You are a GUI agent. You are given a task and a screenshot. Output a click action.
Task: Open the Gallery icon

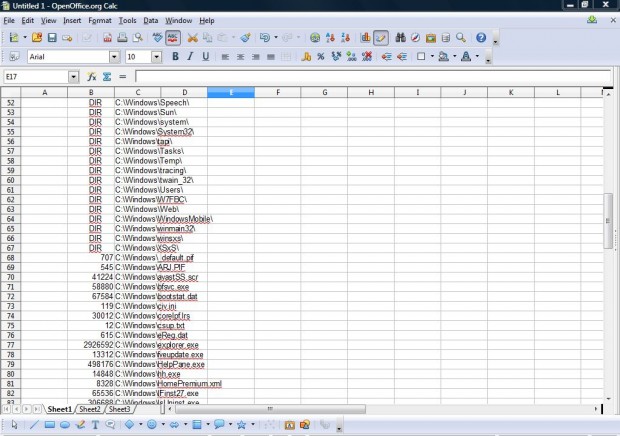(x=431, y=38)
